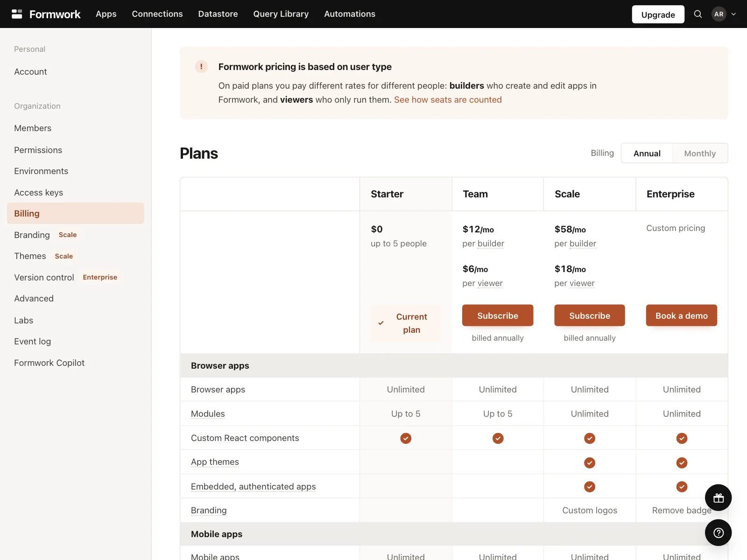Open the AR user avatar

(719, 14)
